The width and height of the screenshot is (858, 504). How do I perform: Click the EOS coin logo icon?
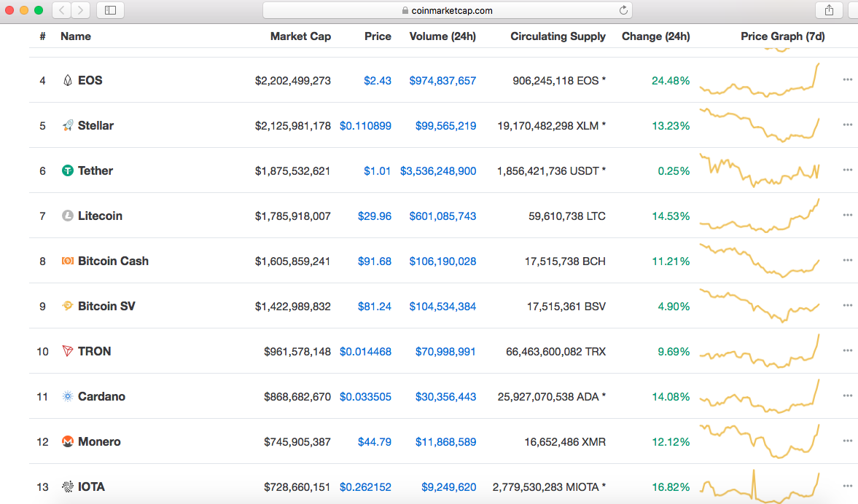coord(67,80)
